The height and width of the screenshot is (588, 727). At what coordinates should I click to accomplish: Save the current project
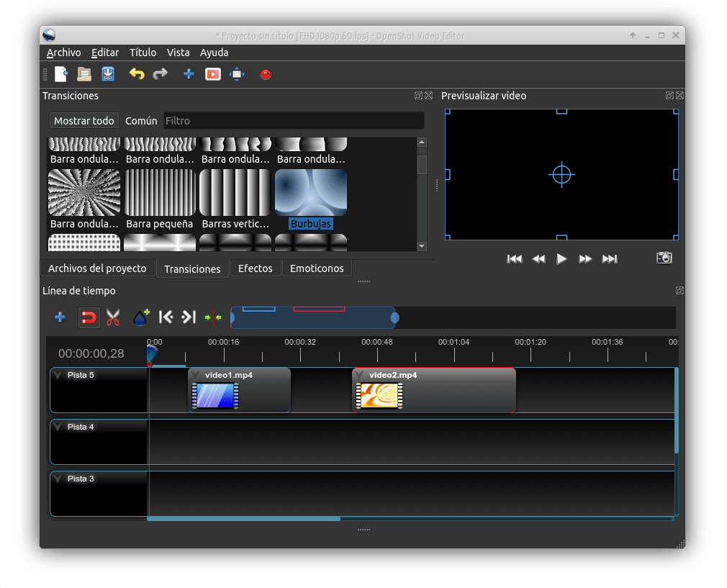pyautogui.click(x=109, y=74)
